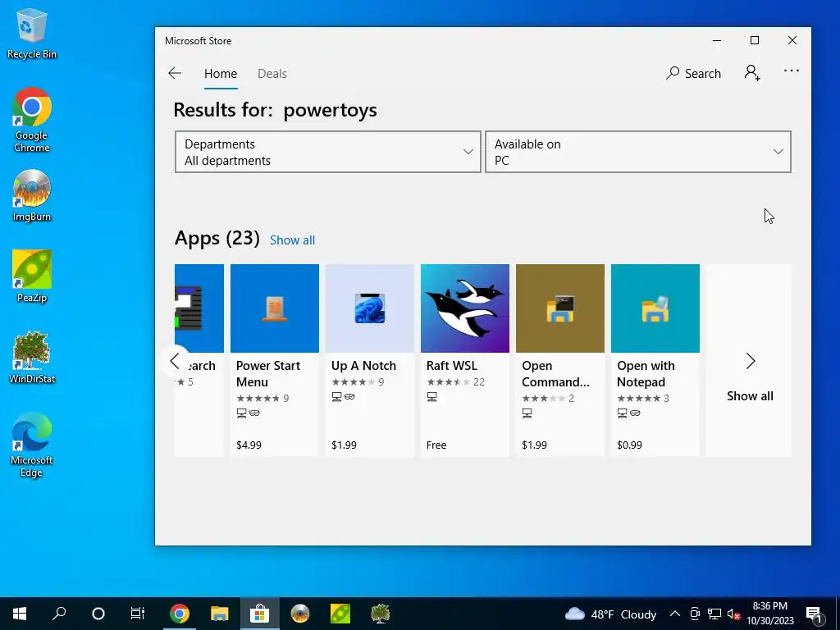This screenshot has width=840, height=630.
Task: Open the notification center icon
Action: click(815, 614)
